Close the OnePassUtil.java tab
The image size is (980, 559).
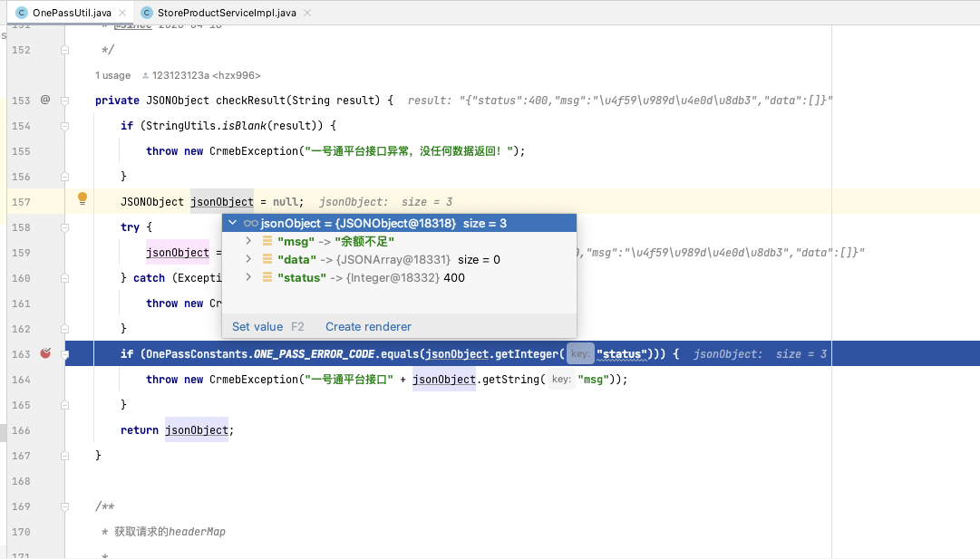pyautogui.click(x=121, y=14)
